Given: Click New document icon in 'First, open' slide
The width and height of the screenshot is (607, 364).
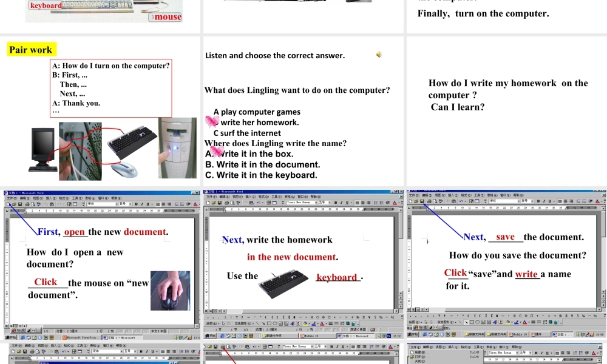Looking at the screenshot, I should (x=7, y=204).
